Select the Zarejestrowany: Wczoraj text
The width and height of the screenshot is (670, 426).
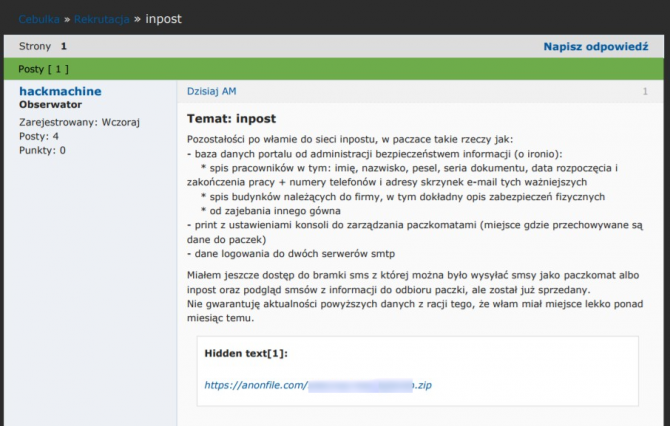click(x=79, y=122)
